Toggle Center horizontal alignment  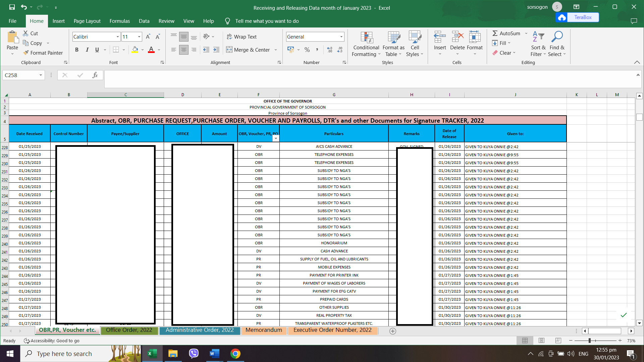[184, 50]
